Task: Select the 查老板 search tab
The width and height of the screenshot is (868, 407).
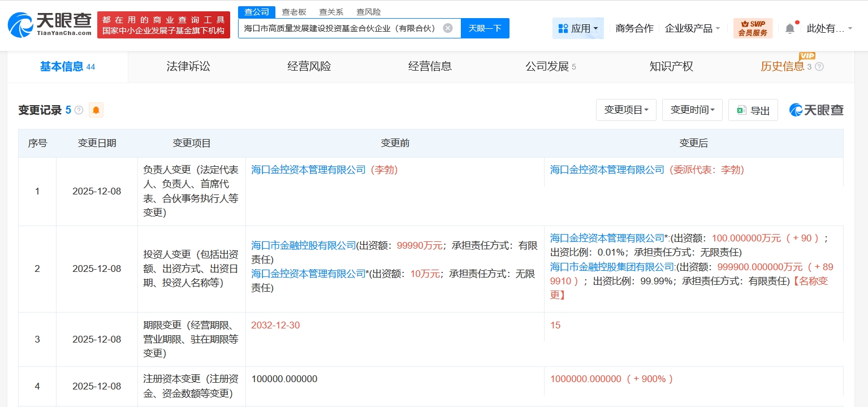Action: [294, 12]
